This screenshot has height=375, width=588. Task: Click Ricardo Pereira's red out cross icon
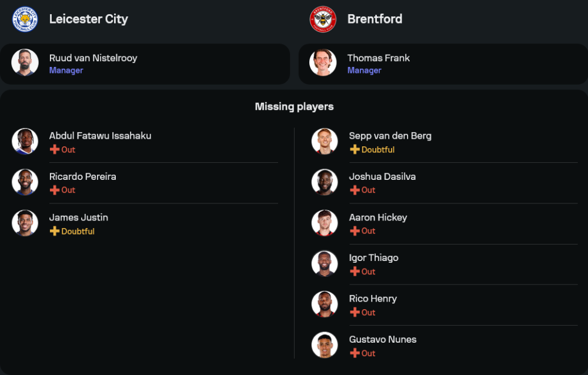(x=55, y=190)
